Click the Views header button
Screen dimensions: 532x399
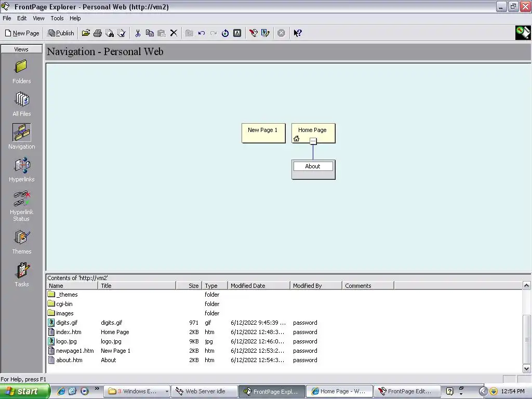coord(21,49)
